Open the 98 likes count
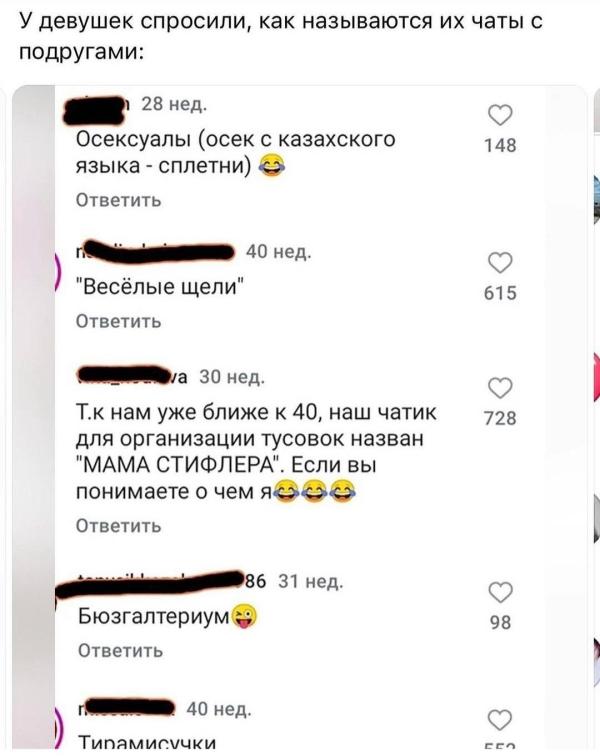This screenshot has width=600, height=756. point(500,622)
